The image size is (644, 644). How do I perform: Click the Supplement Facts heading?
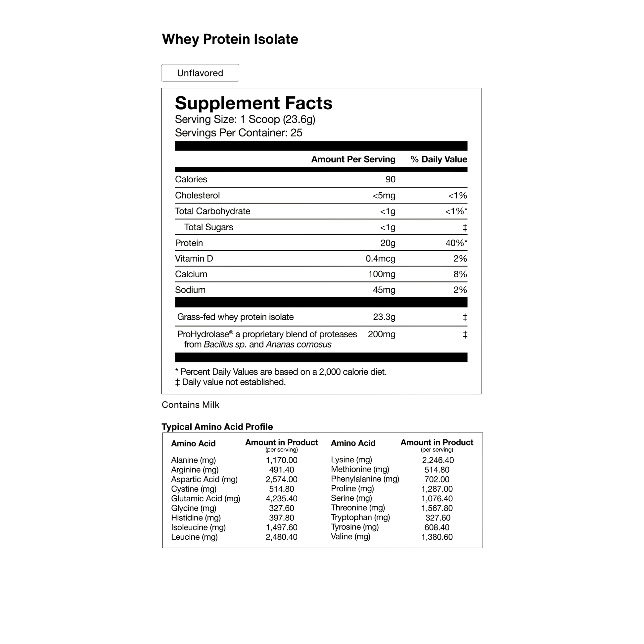coord(253,103)
